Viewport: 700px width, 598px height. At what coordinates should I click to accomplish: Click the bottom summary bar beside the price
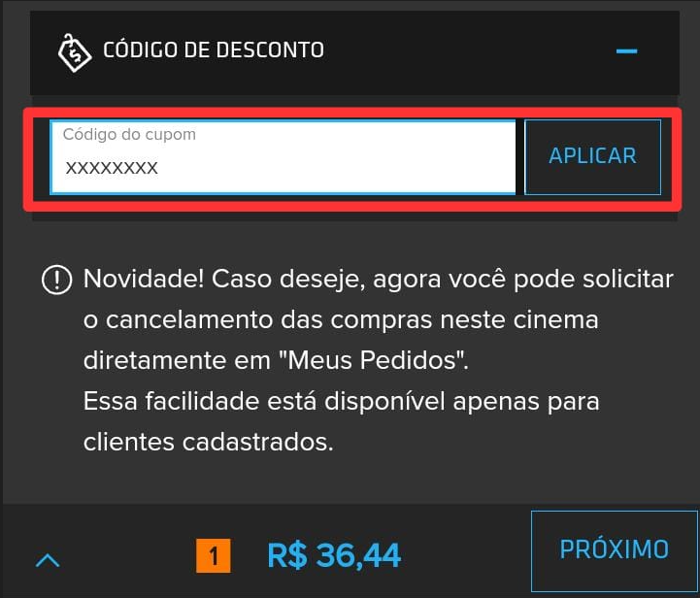[464, 551]
